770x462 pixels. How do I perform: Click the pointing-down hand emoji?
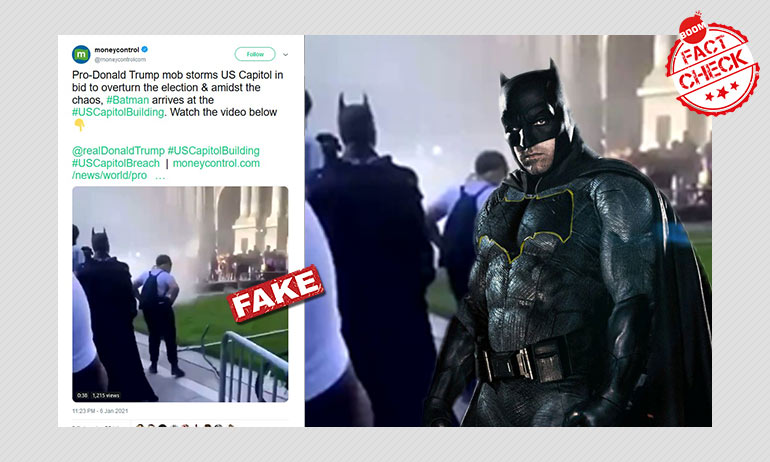pyautogui.click(x=79, y=126)
